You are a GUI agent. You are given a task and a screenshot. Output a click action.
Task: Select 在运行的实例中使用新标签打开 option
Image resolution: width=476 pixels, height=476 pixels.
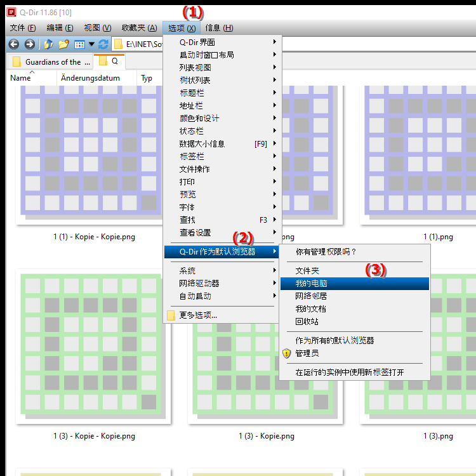click(x=355, y=373)
